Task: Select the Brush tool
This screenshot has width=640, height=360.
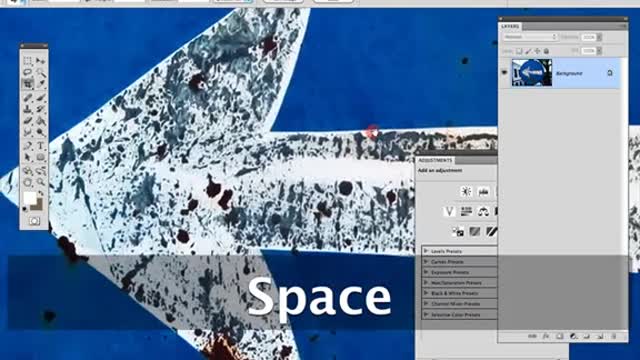Action: [40, 98]
